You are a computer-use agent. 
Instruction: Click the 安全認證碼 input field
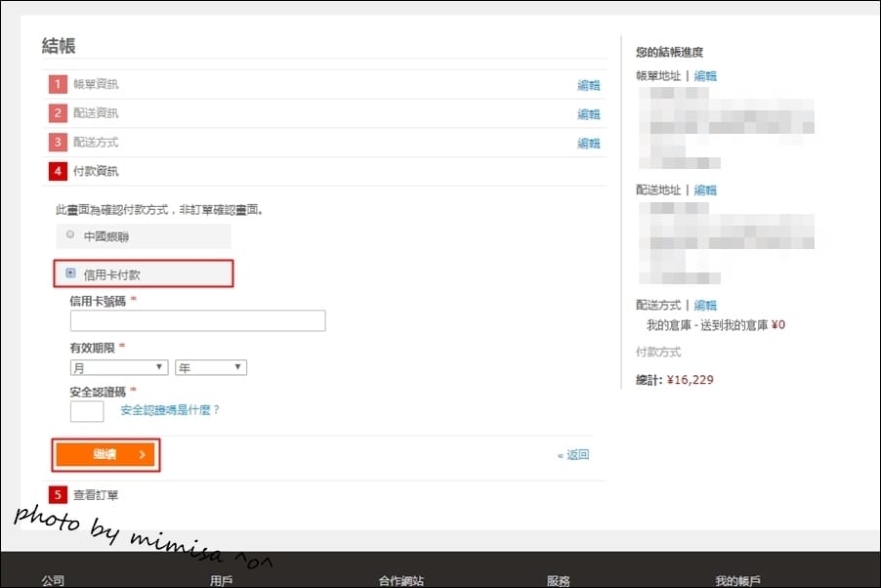(86, 410)
